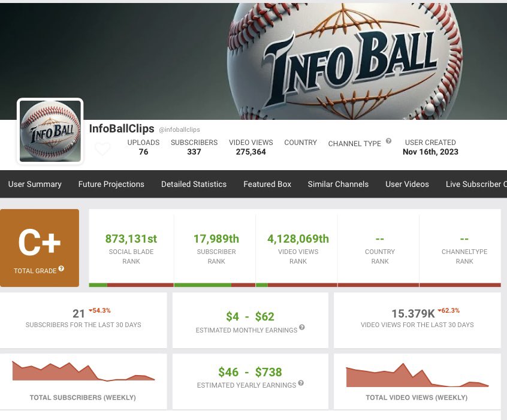The height and width of the screenshot is (420, 507).
Task: Click the $46 - $738 yearly earnings value
Action: click(x=250, y=372)
